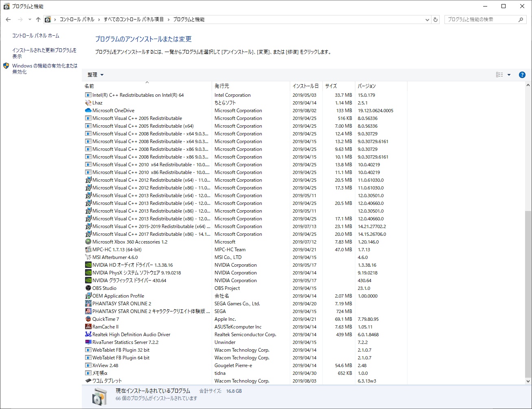This screenshot has height=409, width=532.
Task: Click the ワコム タブレット icon
Action: pos(88,381)
